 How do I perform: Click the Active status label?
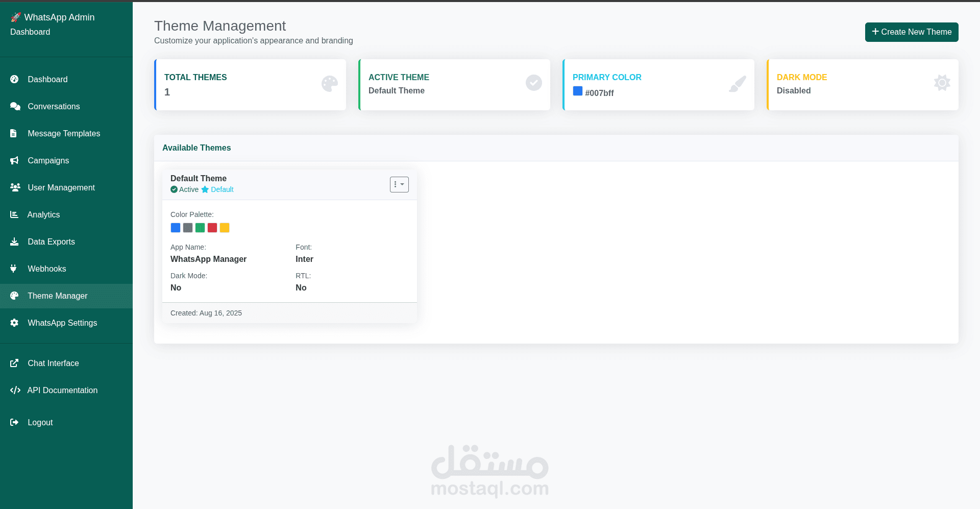coord(189,189)
